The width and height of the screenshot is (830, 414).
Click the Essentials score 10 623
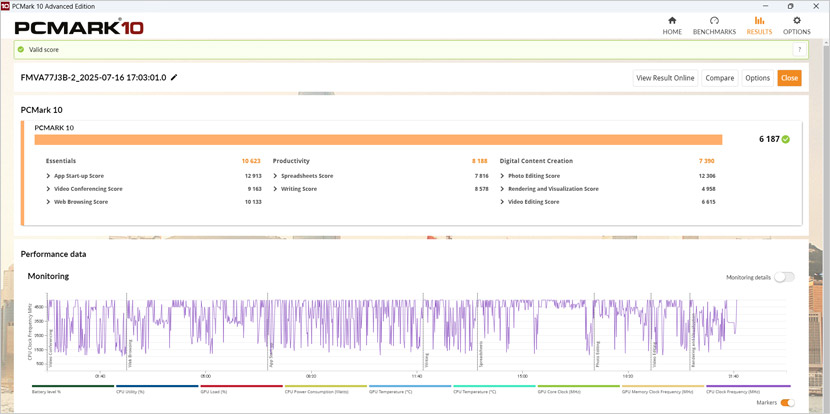click(251, 161)
